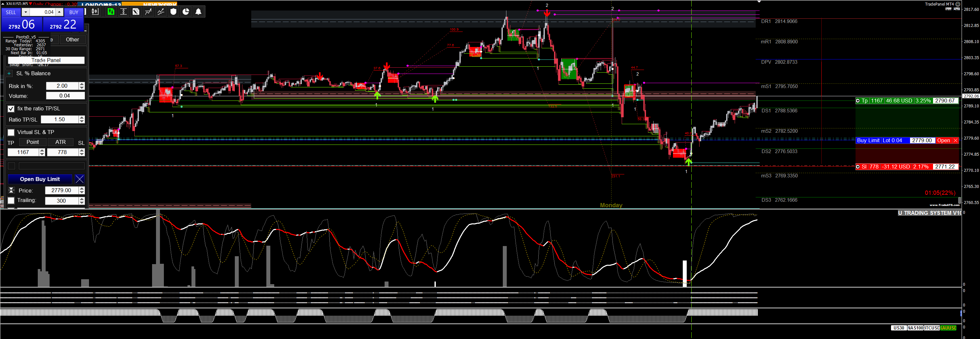Viewport: 980px width, 339px height.
Task: Select the ATR mode button
Action: (60, 142)
